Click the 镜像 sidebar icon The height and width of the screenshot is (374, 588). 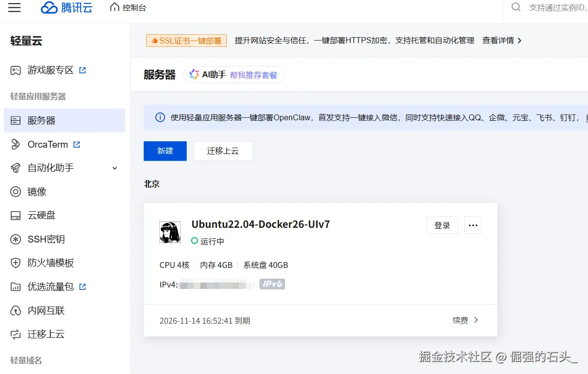pyautogui.click(x=16, y=192)
